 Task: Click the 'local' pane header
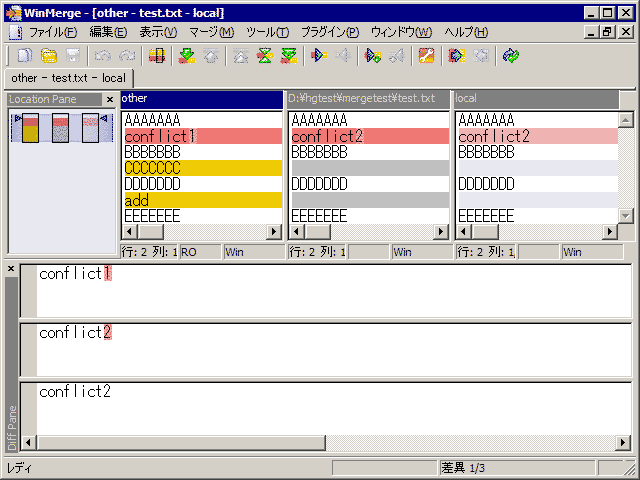(536, 99)
